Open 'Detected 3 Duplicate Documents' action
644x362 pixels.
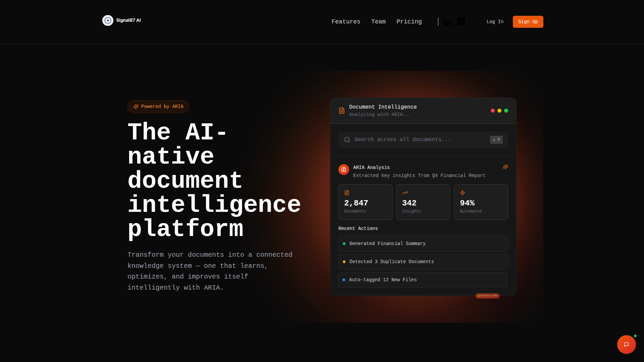[x=423, y=262]
